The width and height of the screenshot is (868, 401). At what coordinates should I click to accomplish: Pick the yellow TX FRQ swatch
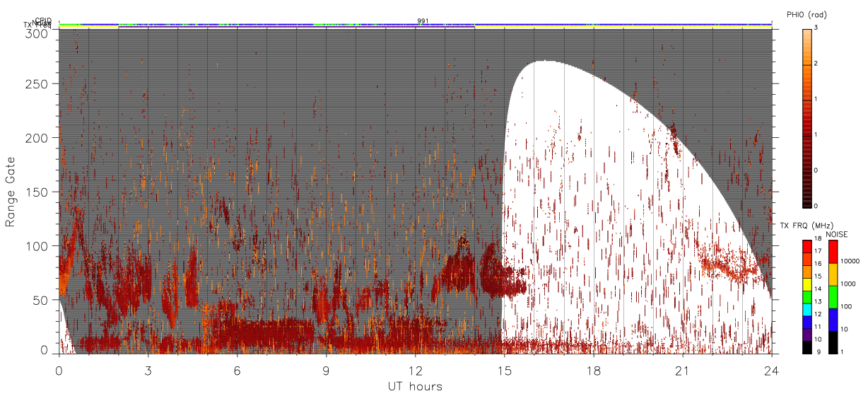(x=807, y=284)
